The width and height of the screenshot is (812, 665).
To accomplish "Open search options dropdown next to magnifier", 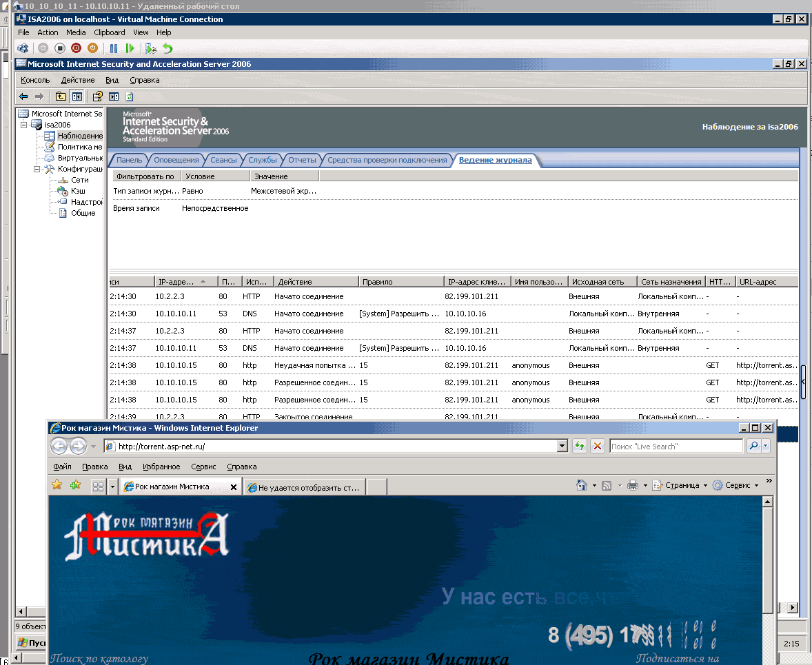I will pyautogui.click(x=765, y=446).
